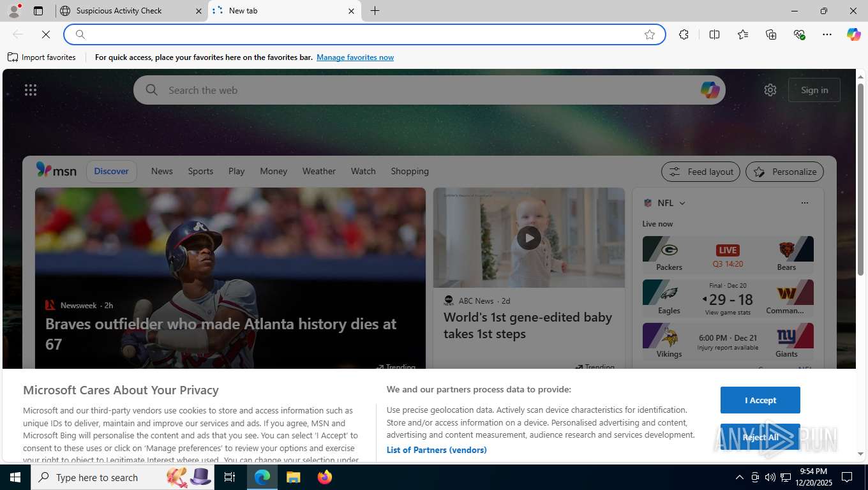Open page settings gear icon
Screen dimensions: 868x490
[x=770, y=90]
